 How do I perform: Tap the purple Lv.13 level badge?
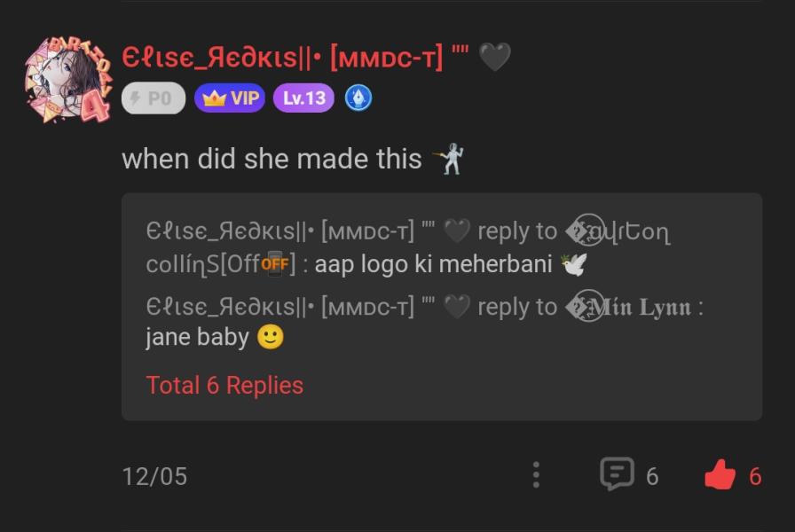pos(303,98)
